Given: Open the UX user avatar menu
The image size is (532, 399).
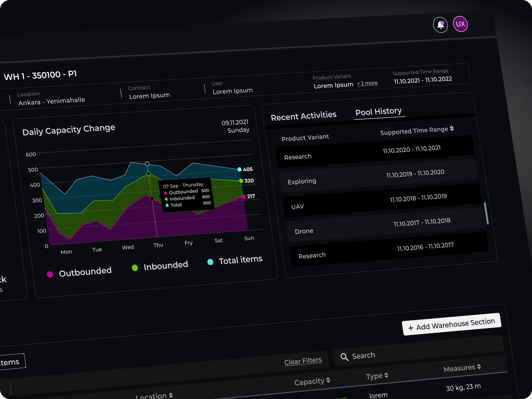Looking at the screenshot, I should click(x=460, y=24).
